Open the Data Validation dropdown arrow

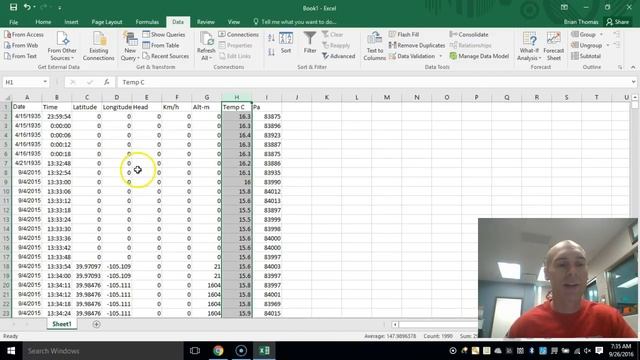point(440,56)
